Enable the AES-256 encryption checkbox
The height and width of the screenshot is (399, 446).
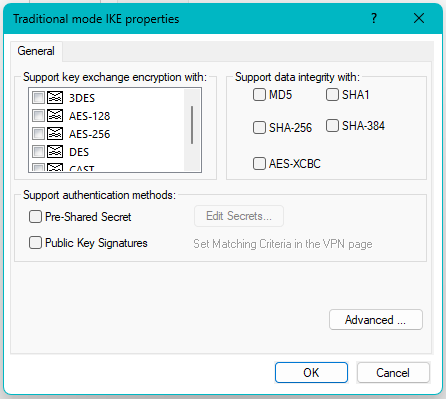tap(38, 134)
